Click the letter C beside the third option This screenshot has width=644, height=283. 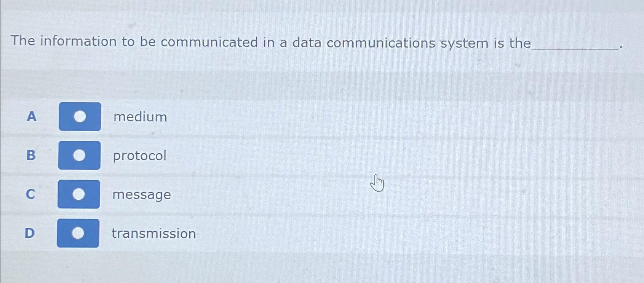coord(30,194)
